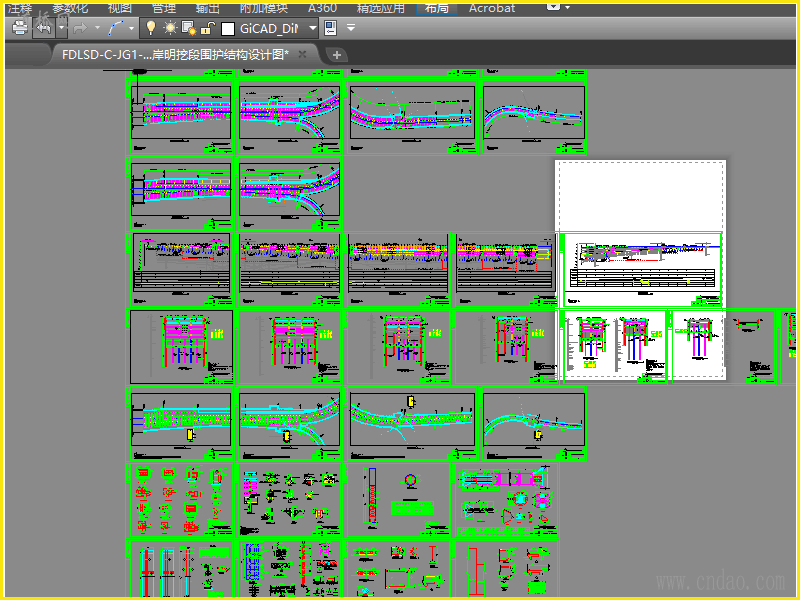The width and height of the screenshot is (800, 600).
Task: Open the Acrobat ribbon tab
Action: (x=492, y=9)
